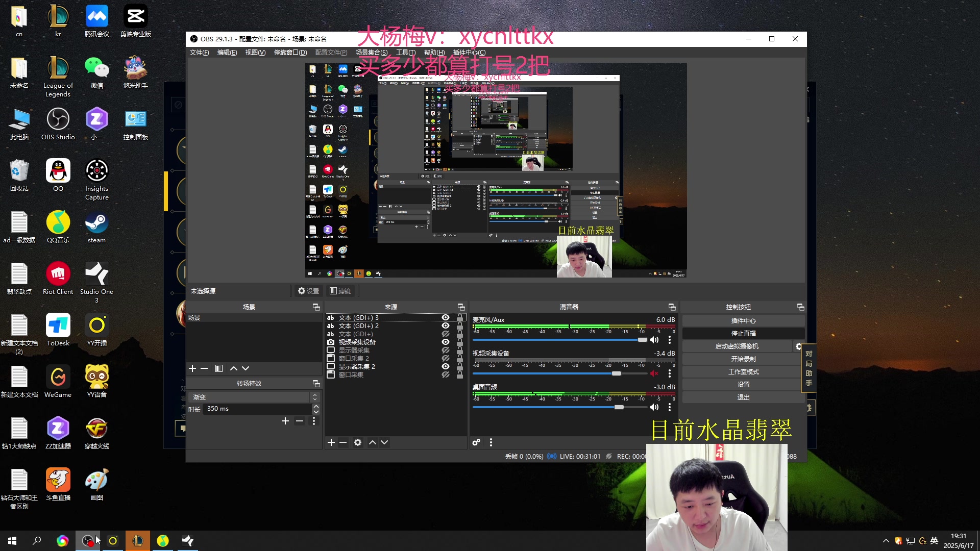Image resolution: width=980 pixels, height=551 pixels.
Task: Move source down in Sources panel
Action: [x=384, y=442]
